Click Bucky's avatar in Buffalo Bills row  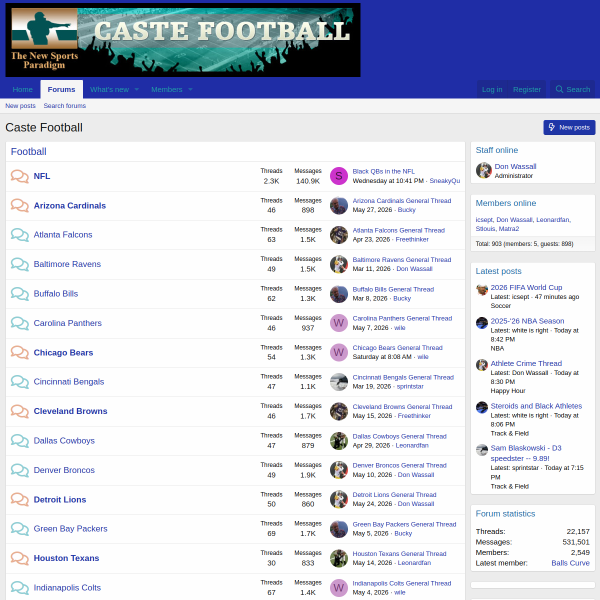339,294
